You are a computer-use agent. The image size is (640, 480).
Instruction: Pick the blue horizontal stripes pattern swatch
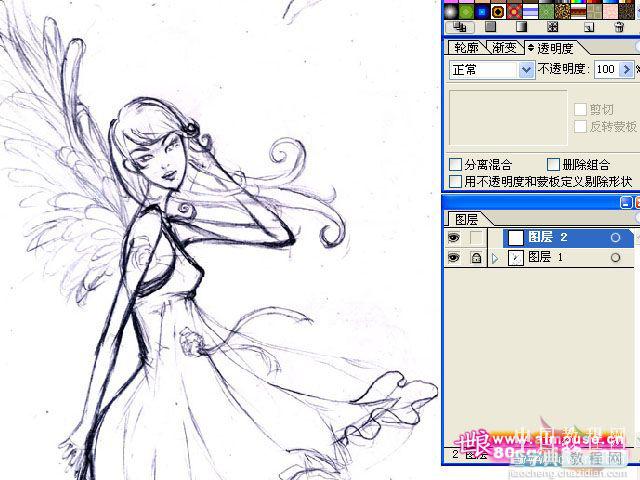[x=530, y=11]
